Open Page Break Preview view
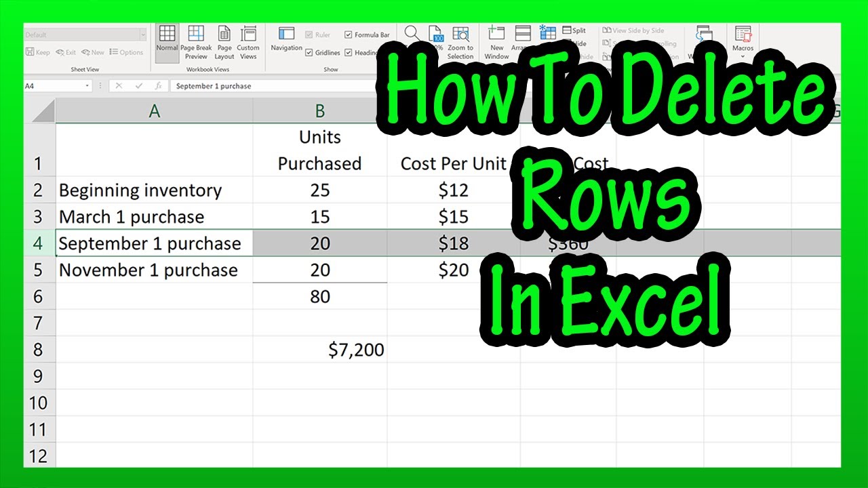This screenshot has height=488, width=868. tap(196, 42)
